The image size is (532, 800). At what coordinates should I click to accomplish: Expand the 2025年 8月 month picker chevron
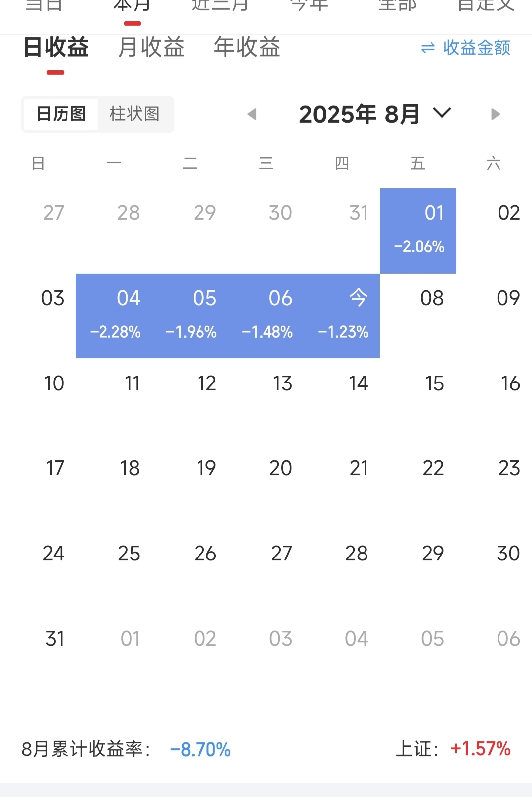[x=442, y=113]
